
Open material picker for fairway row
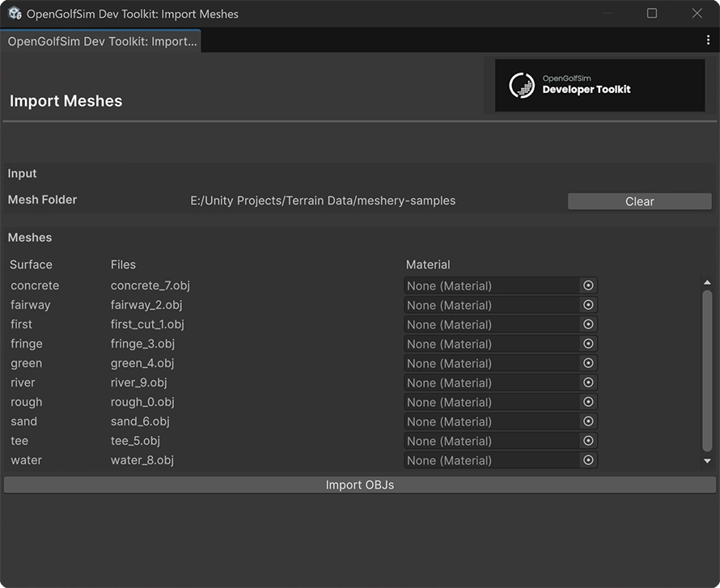click(588, 305)
